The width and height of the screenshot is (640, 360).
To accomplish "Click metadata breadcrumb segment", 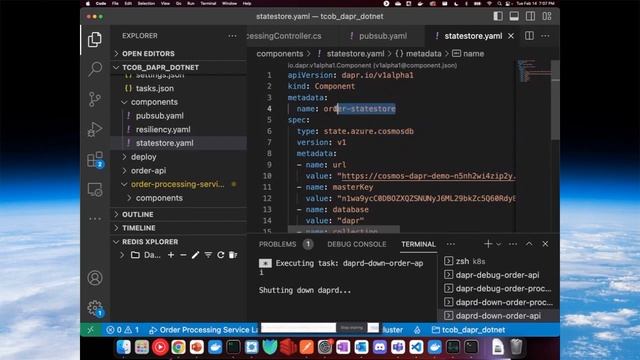I will [x=418, y=53].
